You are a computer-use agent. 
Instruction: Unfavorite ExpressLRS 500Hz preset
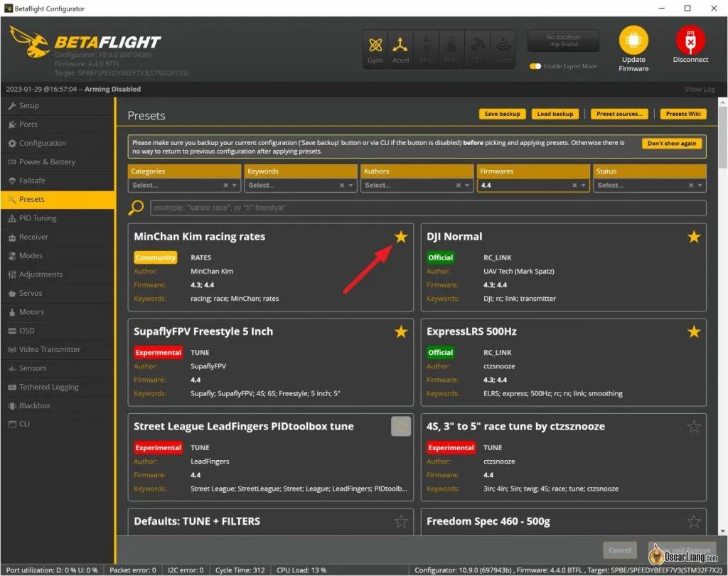694,331
